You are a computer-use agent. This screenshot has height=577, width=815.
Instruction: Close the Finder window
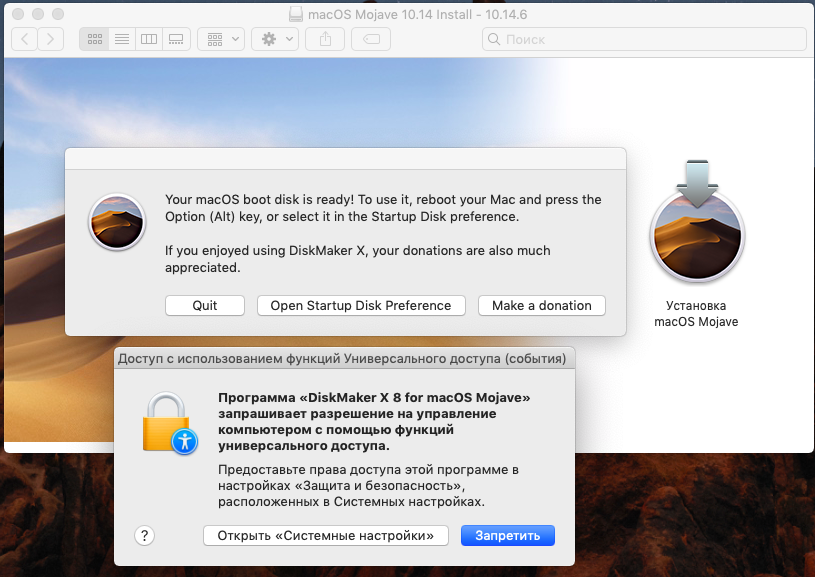pos(18,14)
